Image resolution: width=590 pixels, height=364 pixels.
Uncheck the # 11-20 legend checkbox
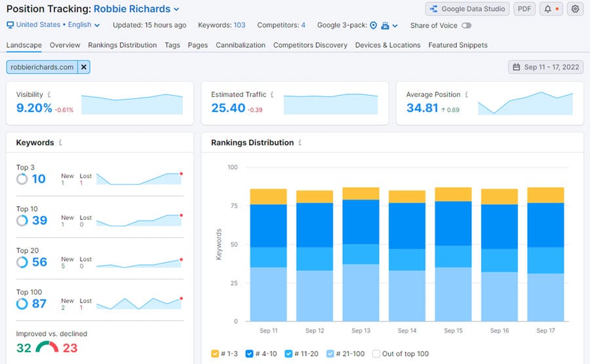pyautogui.click(x=289, y=354)
